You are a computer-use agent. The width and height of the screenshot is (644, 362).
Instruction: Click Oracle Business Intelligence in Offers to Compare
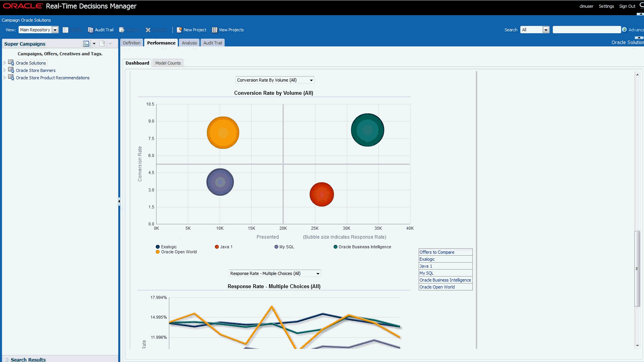tap(445, 280)
